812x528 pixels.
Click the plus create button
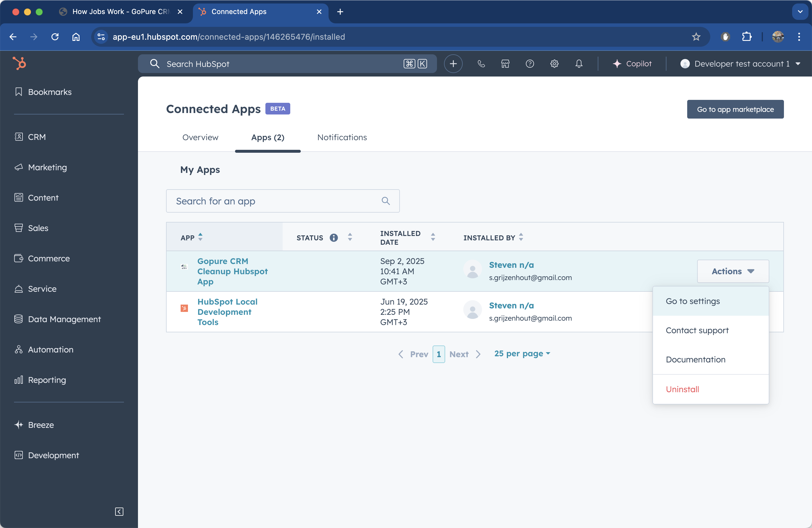tap(453, 64)
